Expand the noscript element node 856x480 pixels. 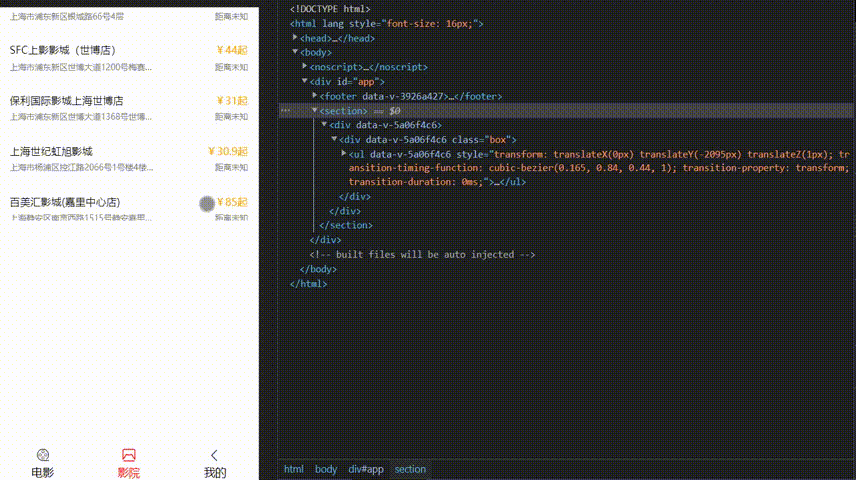[305, 67]
